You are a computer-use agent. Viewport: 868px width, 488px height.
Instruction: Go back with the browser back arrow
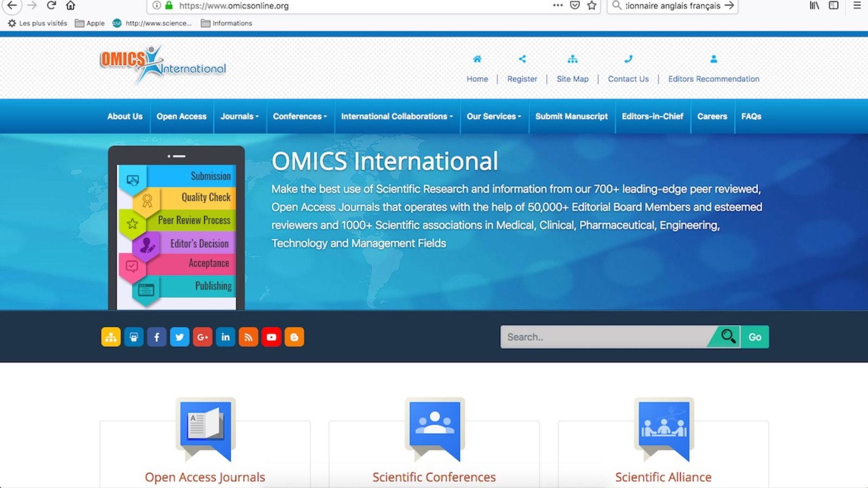(x=12, y=5)
